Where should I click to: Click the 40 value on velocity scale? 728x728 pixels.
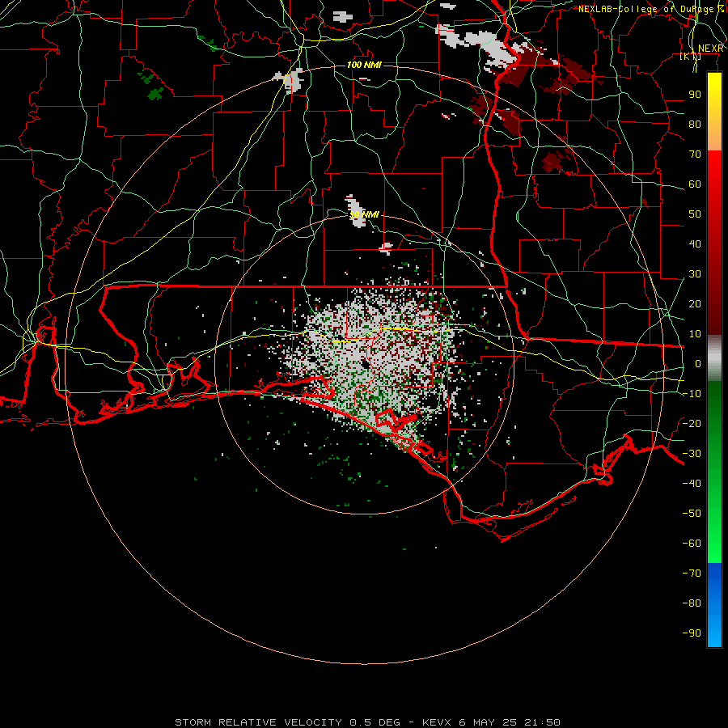coord(695,243)
